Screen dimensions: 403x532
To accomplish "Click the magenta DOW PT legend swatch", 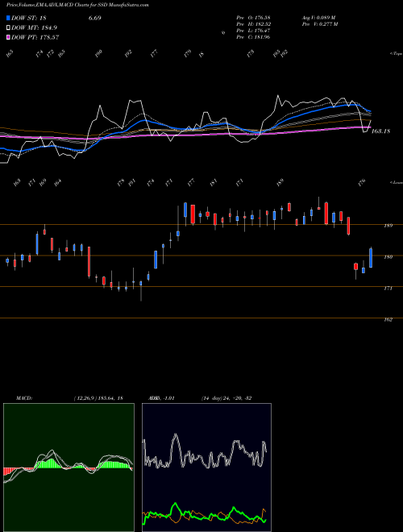I will tap(9, 37).
